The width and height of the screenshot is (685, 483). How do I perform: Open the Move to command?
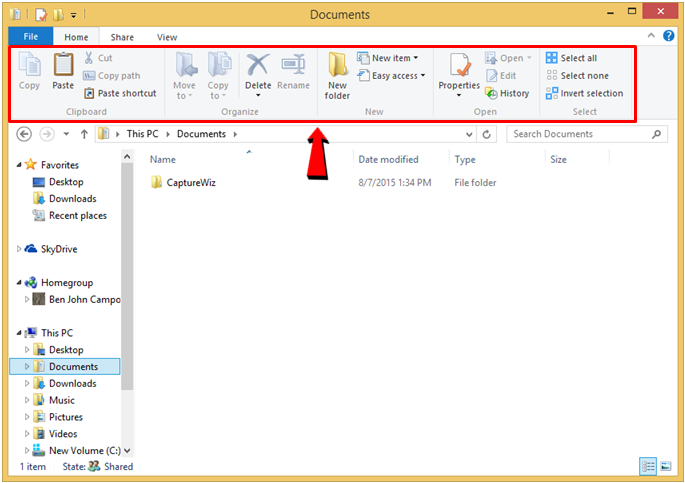coord(184,76)
